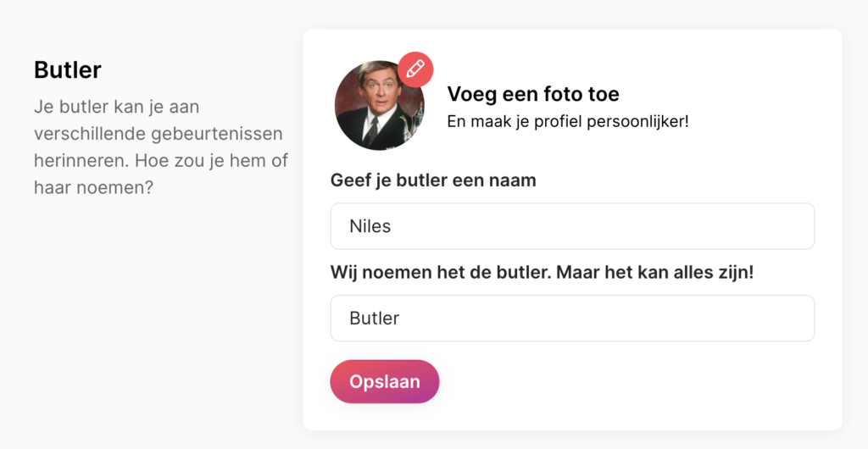Screen dimensions: 868x449
Task: Focus the butler name field containing Niles
Action: (x=572, y=226)
